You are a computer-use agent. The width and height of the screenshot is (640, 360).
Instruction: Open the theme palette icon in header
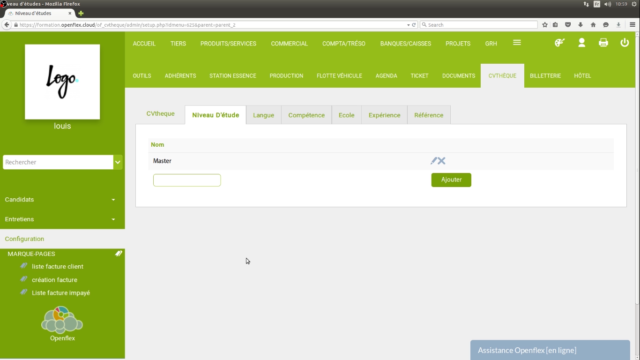(560, 43)
